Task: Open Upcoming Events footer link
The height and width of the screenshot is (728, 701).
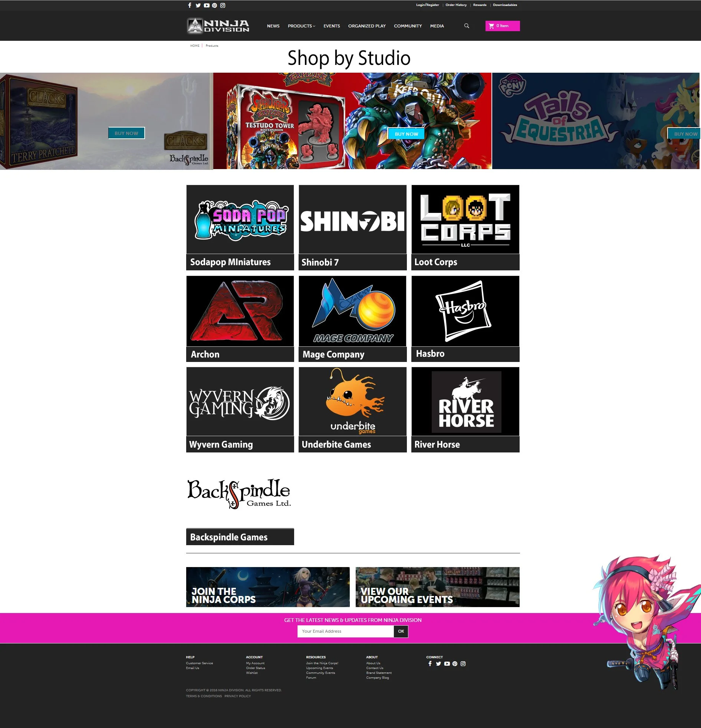Action: click(319, 668)
